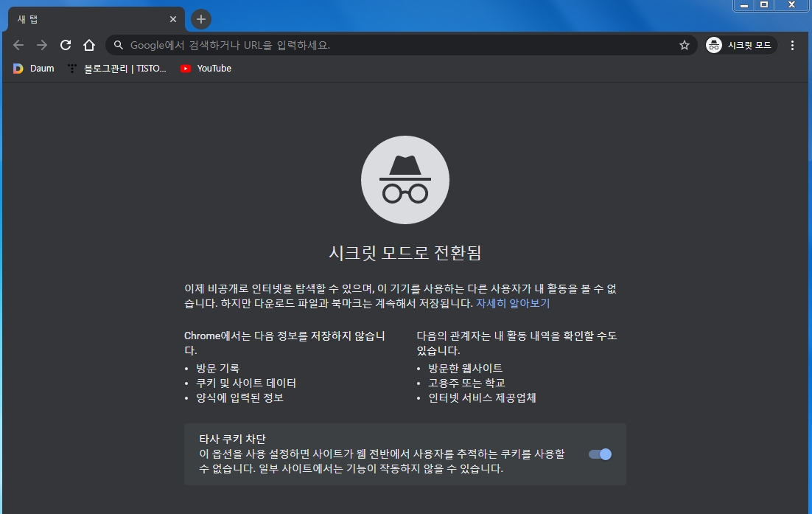Click the 방문 기록 list item
Image resolution: width=812 pixels, height=514 pixels.
click(x=218, y=369)
